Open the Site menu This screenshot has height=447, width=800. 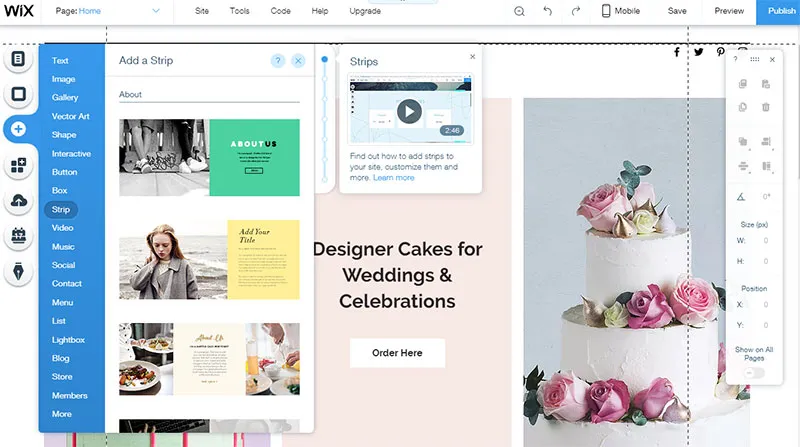[x=202, y=11]
